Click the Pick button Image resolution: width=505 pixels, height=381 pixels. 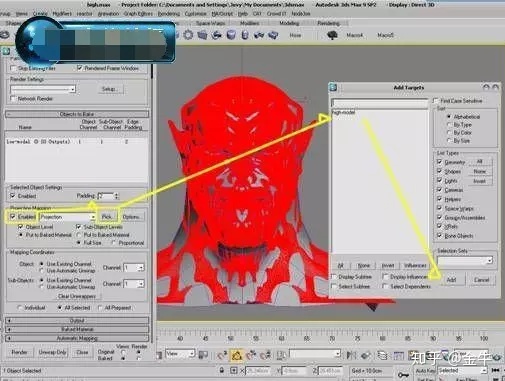107,217
